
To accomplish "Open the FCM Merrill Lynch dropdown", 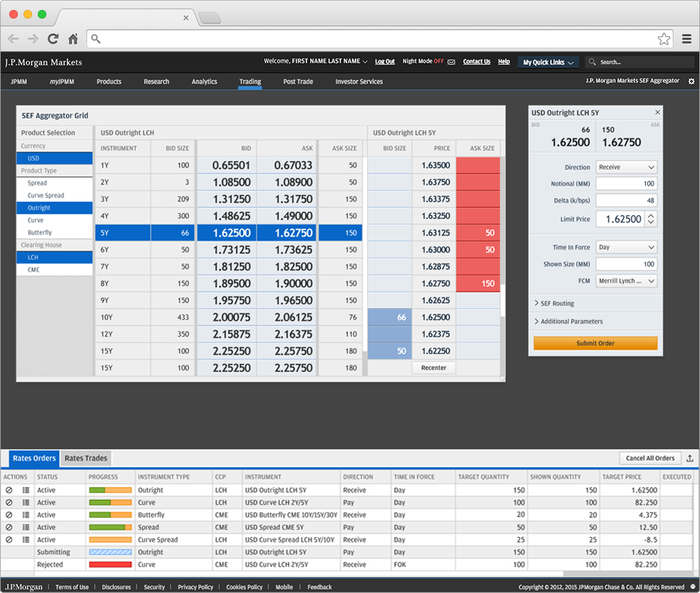I will [626, 281].
